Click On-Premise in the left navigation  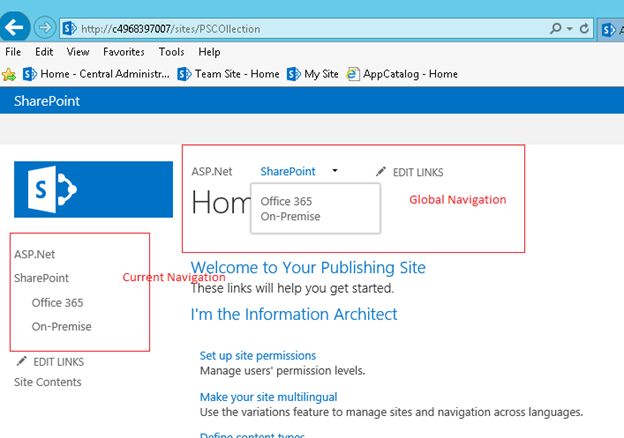61,327
